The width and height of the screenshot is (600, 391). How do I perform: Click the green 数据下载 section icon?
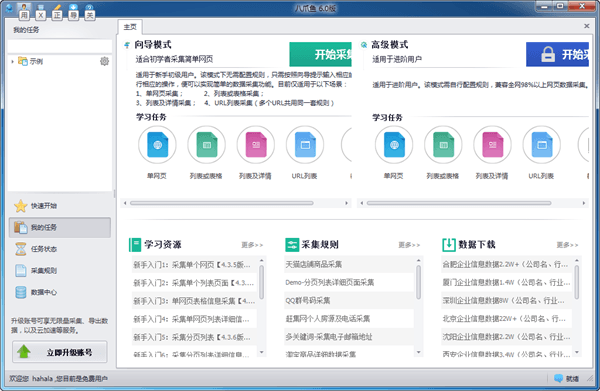[449, 244]
